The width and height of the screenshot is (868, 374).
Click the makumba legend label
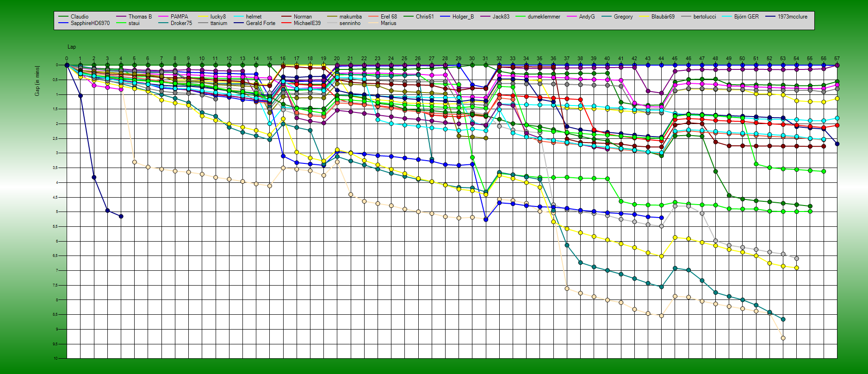tap(351, 17)
